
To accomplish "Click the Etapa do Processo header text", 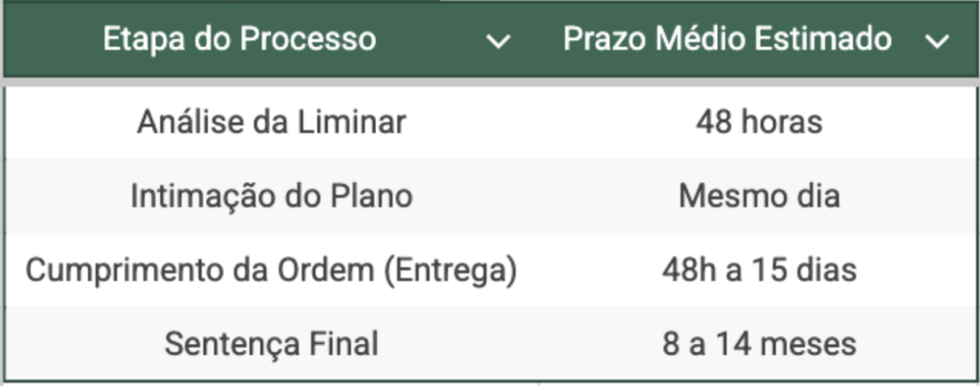I will click(x=239, y=39).
